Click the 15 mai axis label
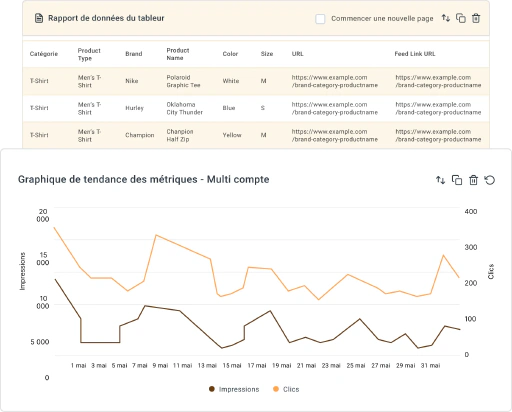 pos(232,366)
